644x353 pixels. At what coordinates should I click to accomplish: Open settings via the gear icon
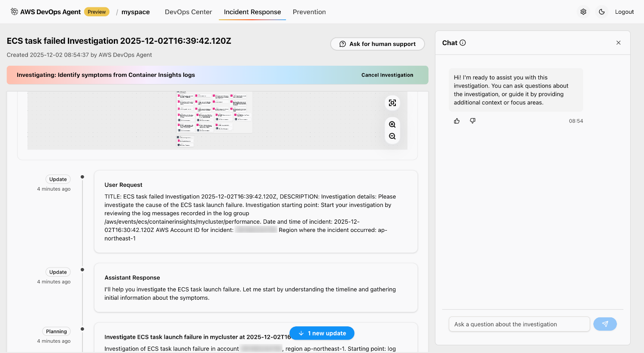coord(583,12)
